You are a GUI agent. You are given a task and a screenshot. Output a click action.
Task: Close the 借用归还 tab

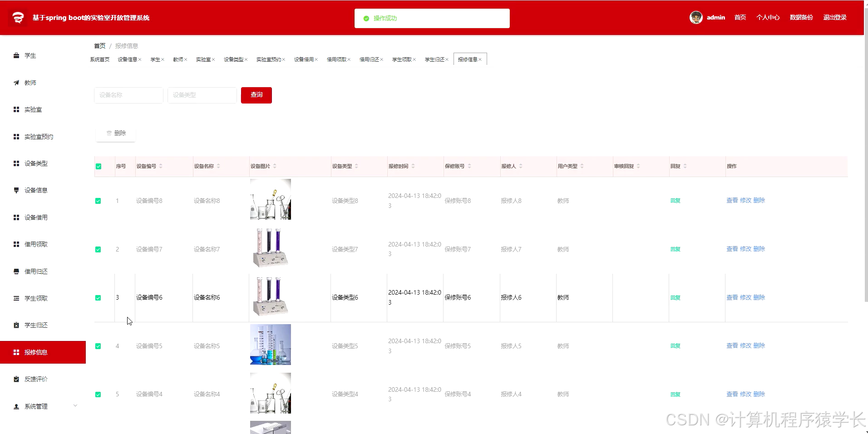tap(382, 59)
